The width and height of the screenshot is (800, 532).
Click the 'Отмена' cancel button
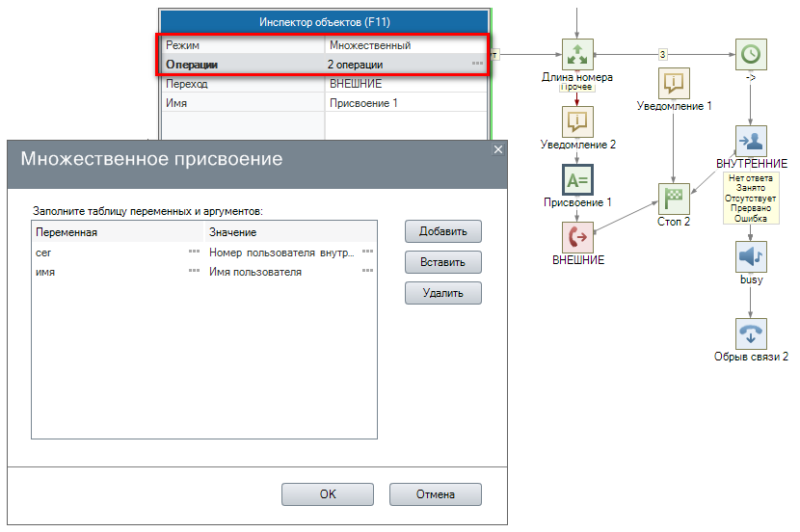[x=435, y=494]
